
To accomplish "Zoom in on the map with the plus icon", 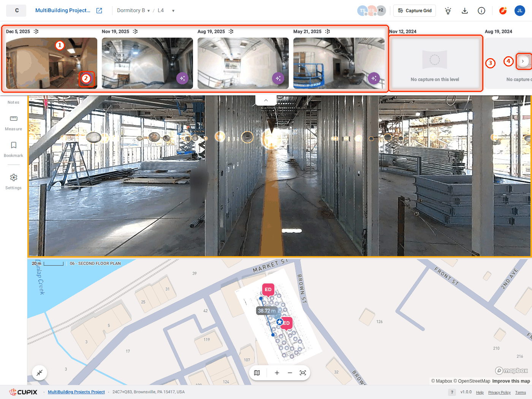I will pyautogui.click(x=277, y=373).
